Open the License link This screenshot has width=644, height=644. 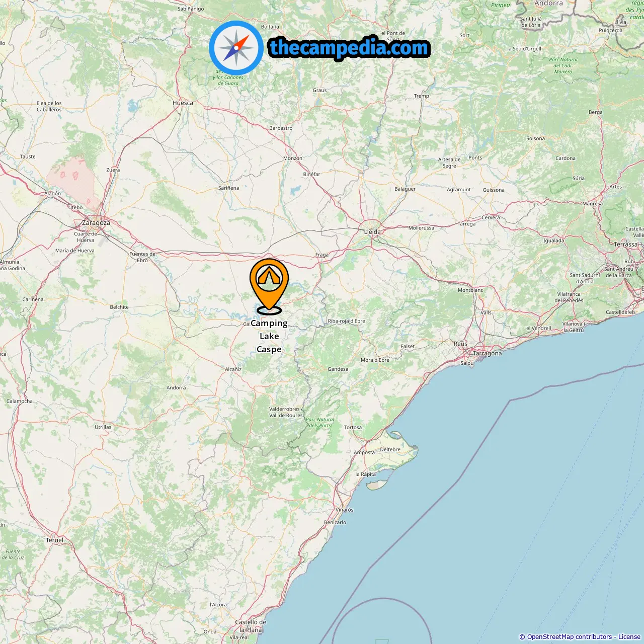[x=629, y=637]
